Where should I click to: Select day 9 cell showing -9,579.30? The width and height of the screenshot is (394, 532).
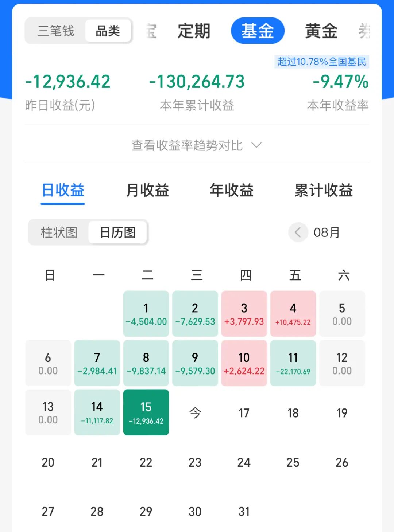[x=195, y=363]
